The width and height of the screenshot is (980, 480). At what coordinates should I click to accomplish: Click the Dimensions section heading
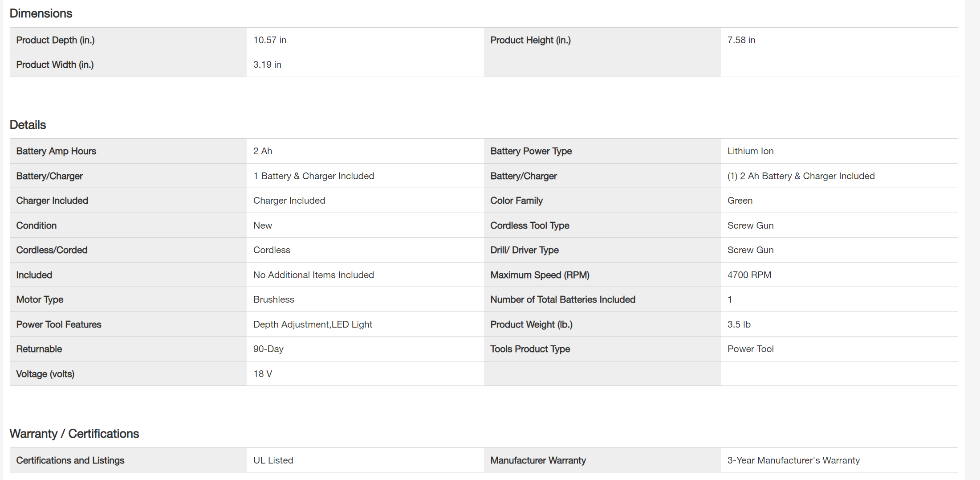point(41,13)
